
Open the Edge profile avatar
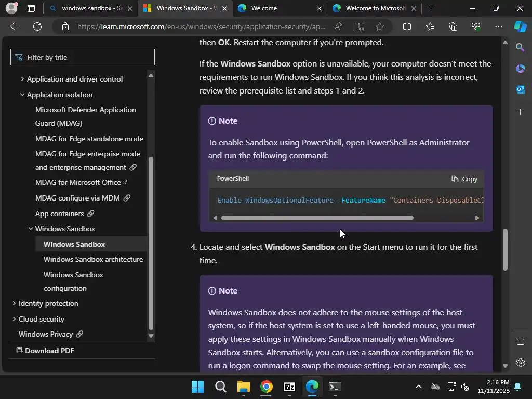[x=11, y=8]
